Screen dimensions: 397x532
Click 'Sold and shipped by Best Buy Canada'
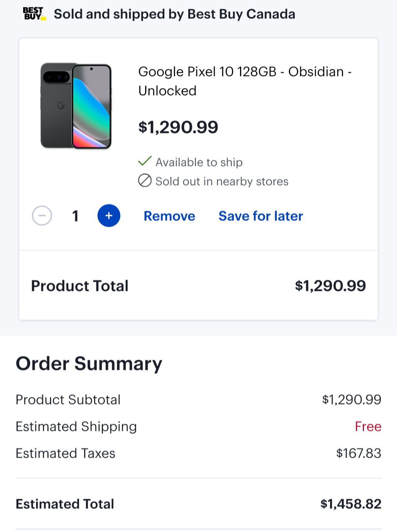click(x=175, y=14)
